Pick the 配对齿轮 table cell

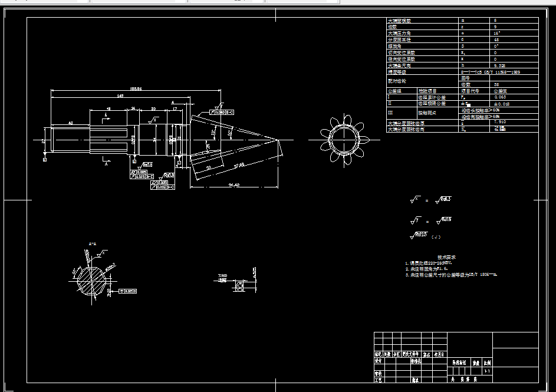click(x=422, y=81)
